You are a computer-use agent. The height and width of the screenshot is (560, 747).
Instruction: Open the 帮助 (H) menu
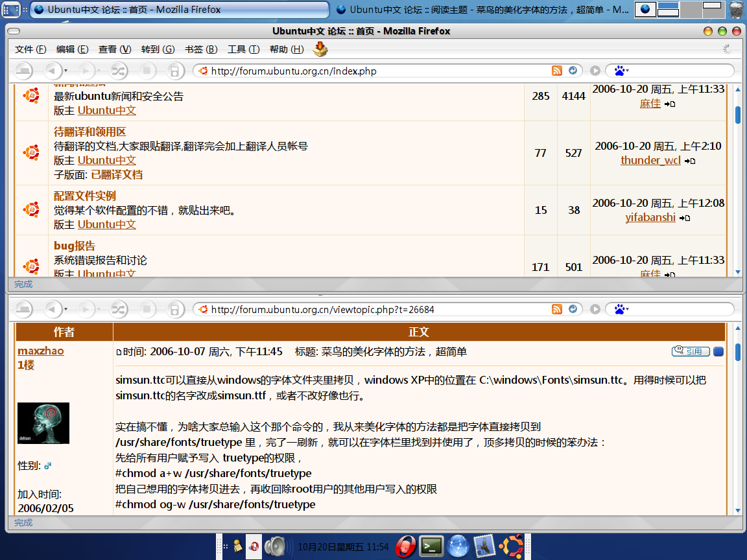287,49
